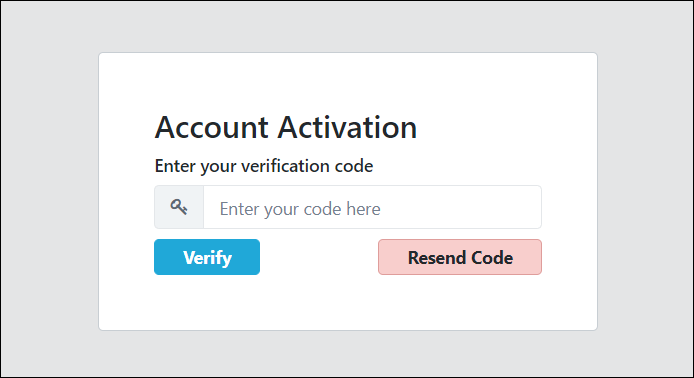
Task: Click the Resend Code button
Action: 460,257
